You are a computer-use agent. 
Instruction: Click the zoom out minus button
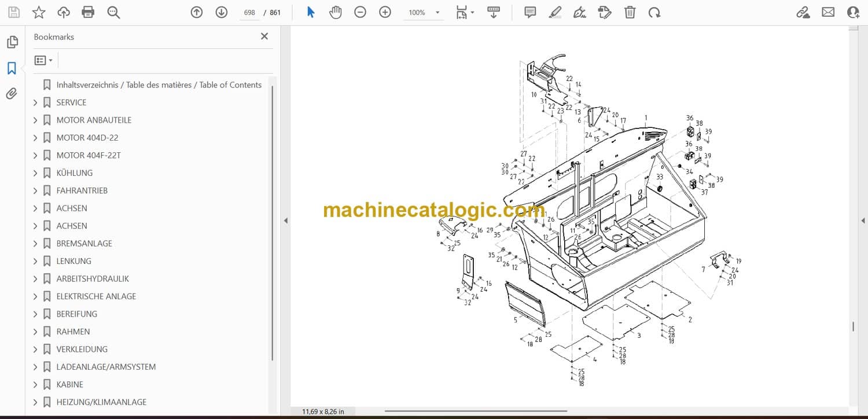coord(360,12)
